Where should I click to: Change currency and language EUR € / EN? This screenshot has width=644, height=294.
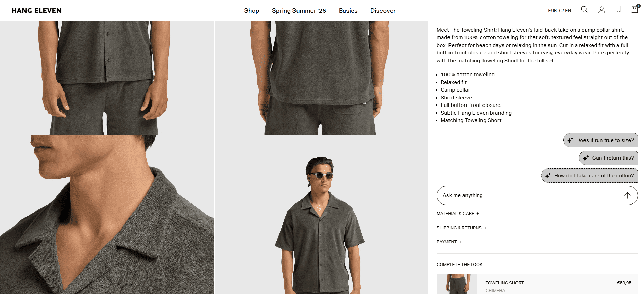pyautogui.click(x=559, y=11)
